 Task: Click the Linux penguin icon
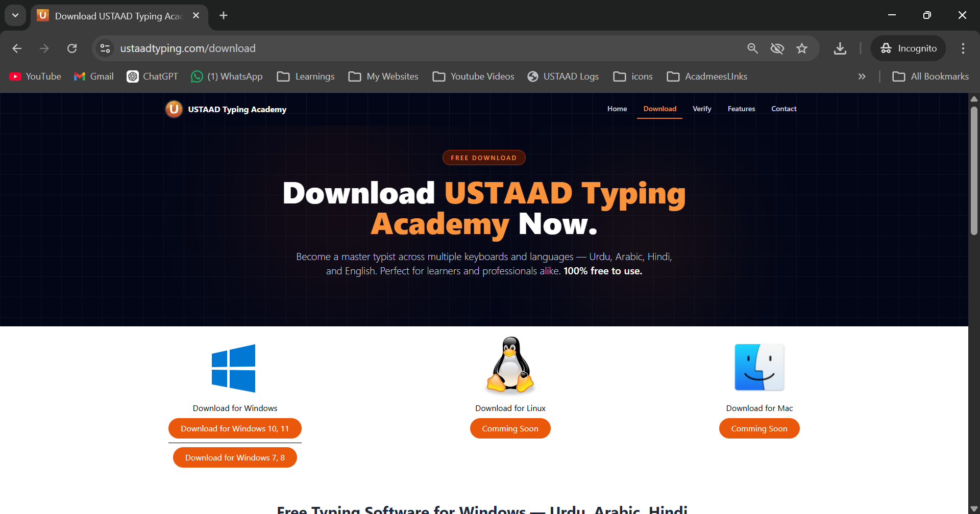tap(510, 365)
